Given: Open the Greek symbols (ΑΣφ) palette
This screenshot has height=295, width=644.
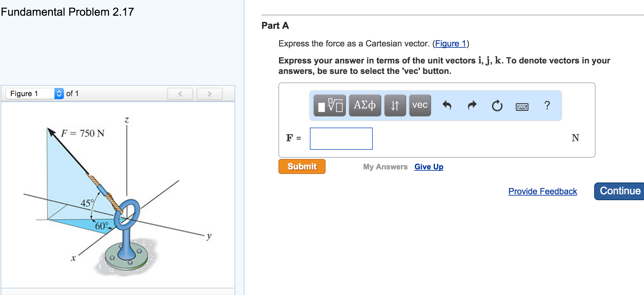Looking at the screenshot, I should tap(364, 105).
